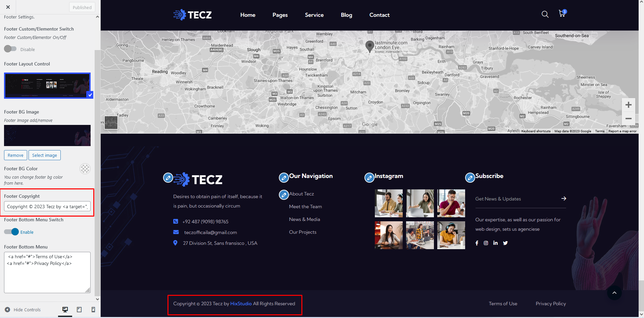Select the footer layout thumbnail option
The width and height of the screenshot is (644, 318).
(47, 86)
